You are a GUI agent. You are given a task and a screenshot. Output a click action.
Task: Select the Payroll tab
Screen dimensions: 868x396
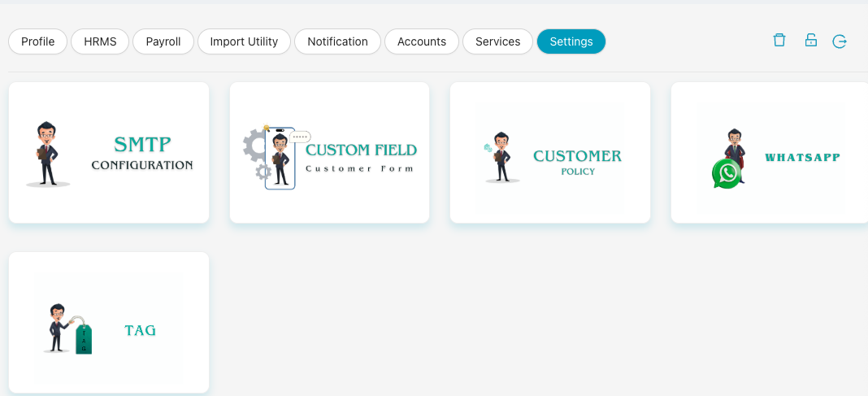pos(163,41)
